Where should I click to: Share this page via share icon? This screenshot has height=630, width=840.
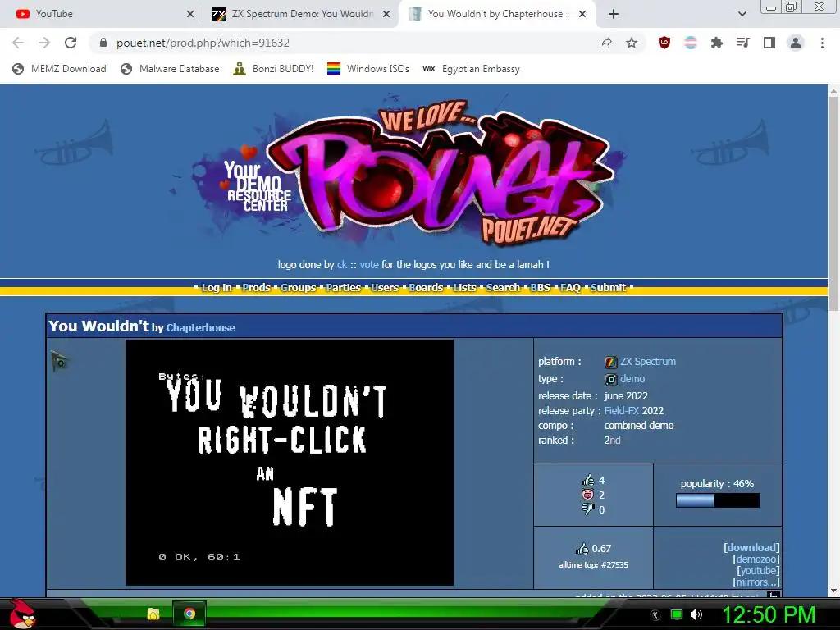pos(605,43)
